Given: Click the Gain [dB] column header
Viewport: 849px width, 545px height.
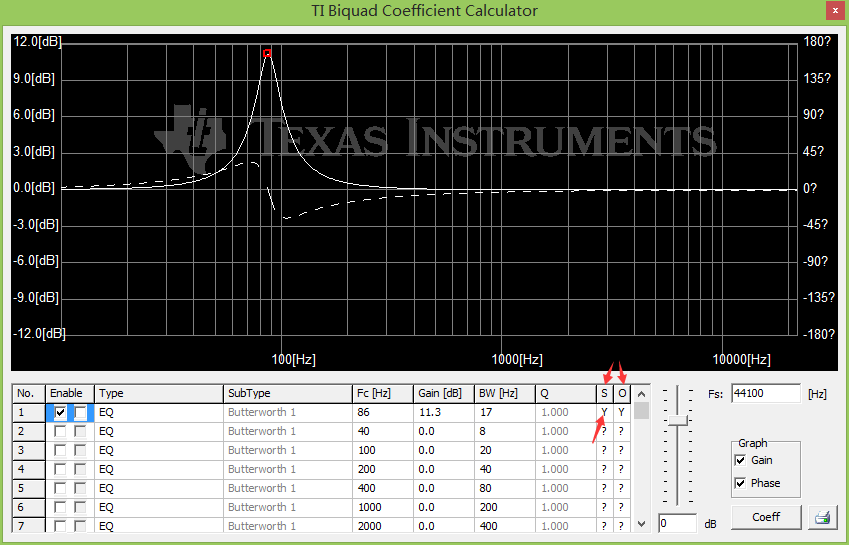Looking at the screenshot, I should pos(444,393).
